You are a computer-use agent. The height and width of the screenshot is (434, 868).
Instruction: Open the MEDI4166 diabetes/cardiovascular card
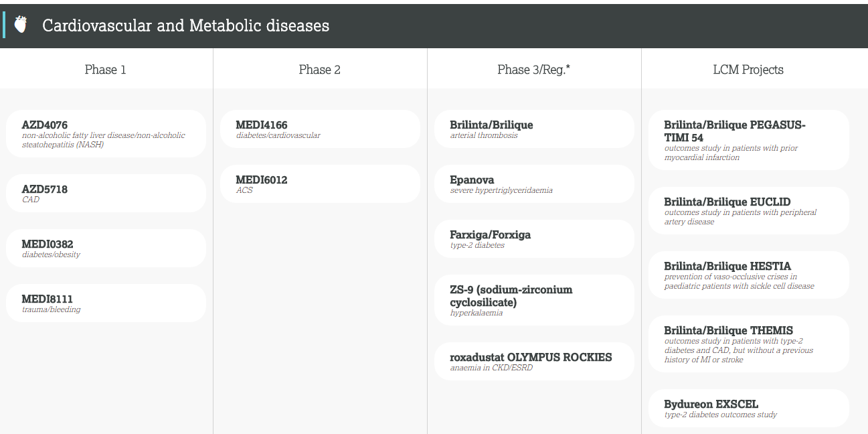point(320,129)
